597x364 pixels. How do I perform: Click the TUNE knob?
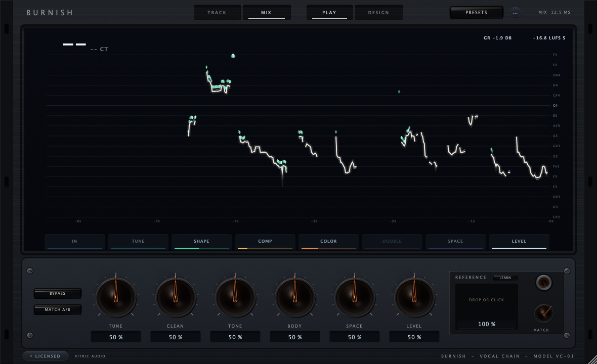[x=116, y=297]
